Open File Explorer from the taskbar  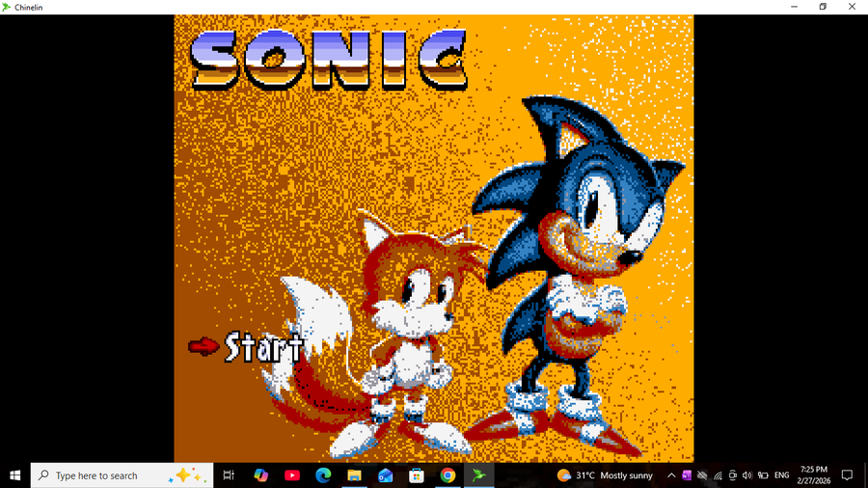pos(354,475)
